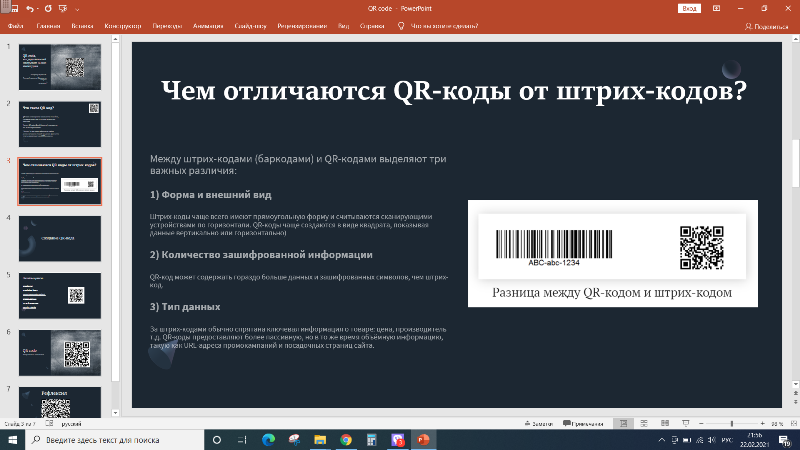Select slide 6 thumbnail
The height and width of the screenshot is (450, 800).
60,353
